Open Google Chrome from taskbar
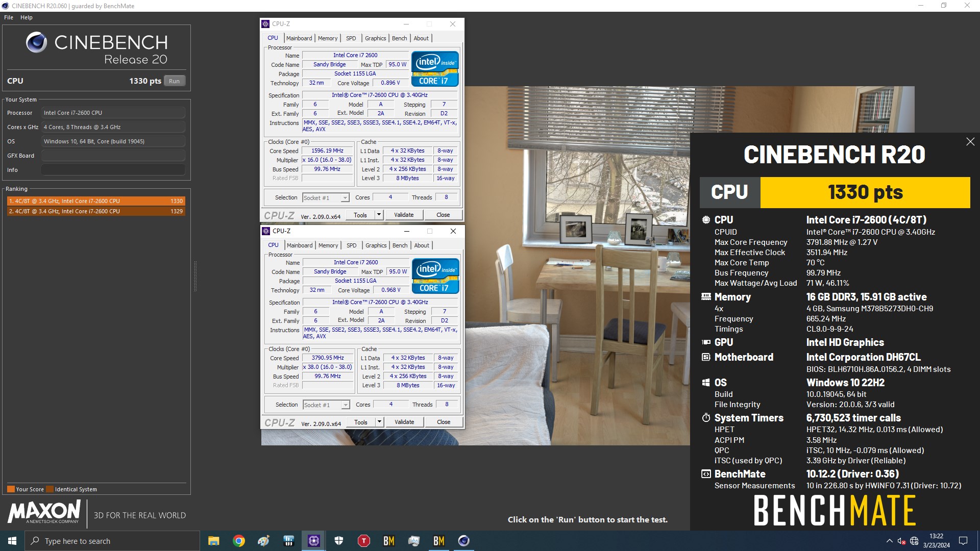This screenshot has width=980, height=551. click(239, 541)
